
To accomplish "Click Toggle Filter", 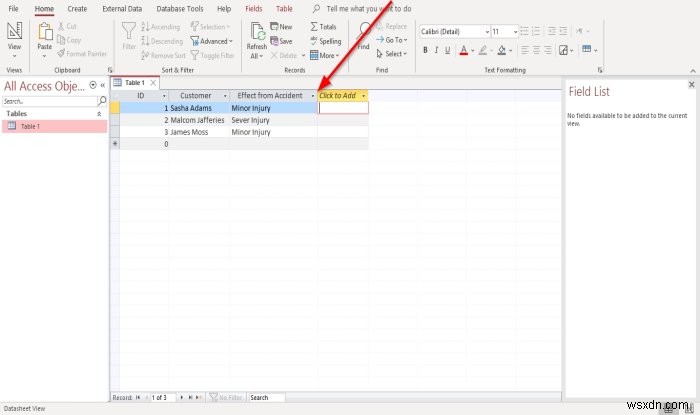I will coord(212,55).
